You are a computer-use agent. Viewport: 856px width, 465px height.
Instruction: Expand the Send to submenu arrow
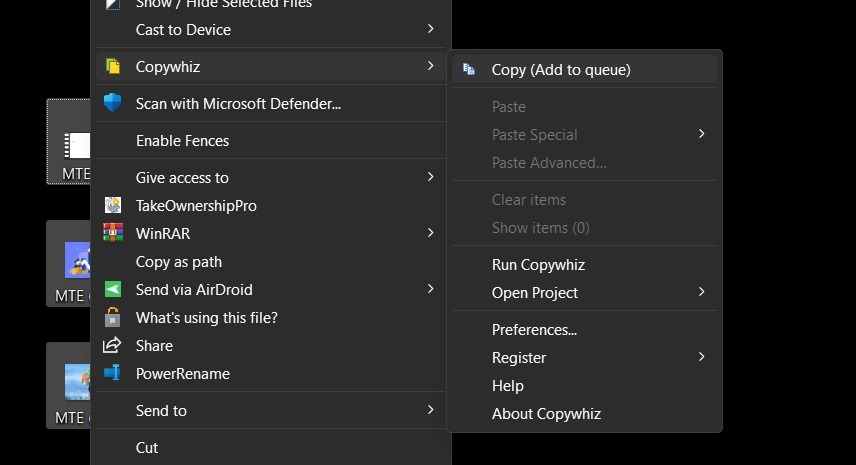tap(430, 410)
